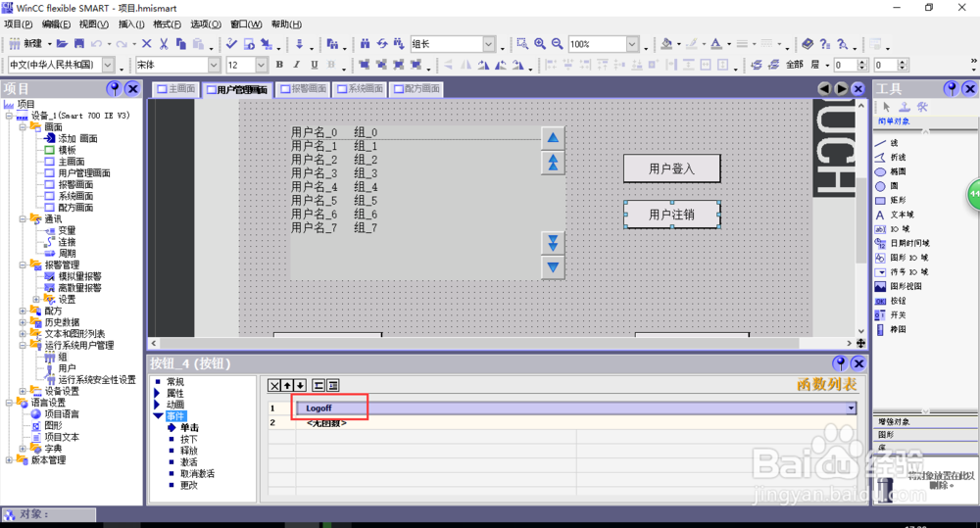Select the 用户注销 button on the canvas
980x528 pixels.
(672, 215)
